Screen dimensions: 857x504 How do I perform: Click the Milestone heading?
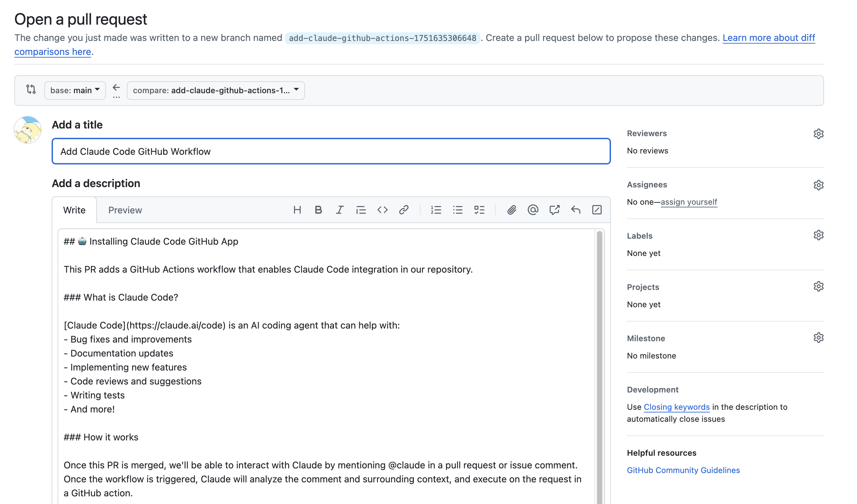pyautogui.click(x=646, y=338)
